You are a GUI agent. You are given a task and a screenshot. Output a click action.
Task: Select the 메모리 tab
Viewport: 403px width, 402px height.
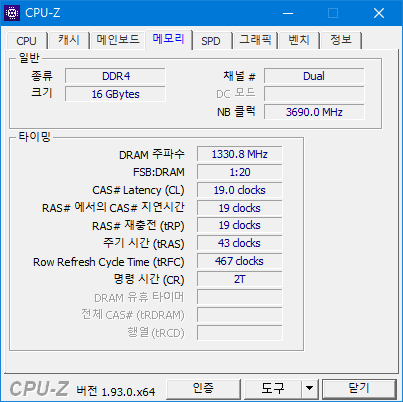coord(168,39)
